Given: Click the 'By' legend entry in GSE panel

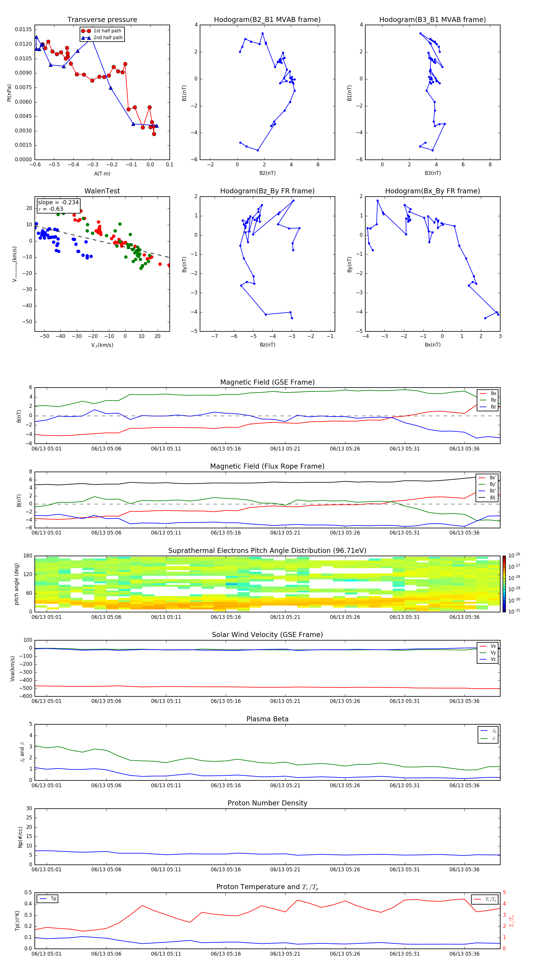Looking at the screenshot, I should [488, 400].
